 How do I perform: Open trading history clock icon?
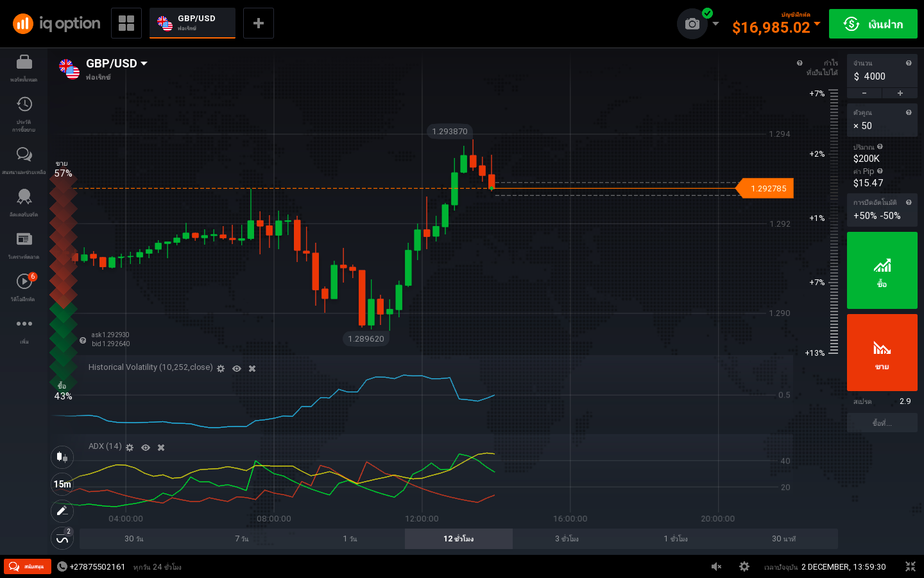(24, 104)
